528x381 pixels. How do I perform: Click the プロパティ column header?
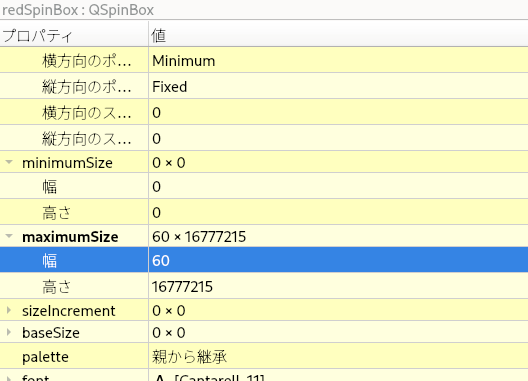click(74, 35)
